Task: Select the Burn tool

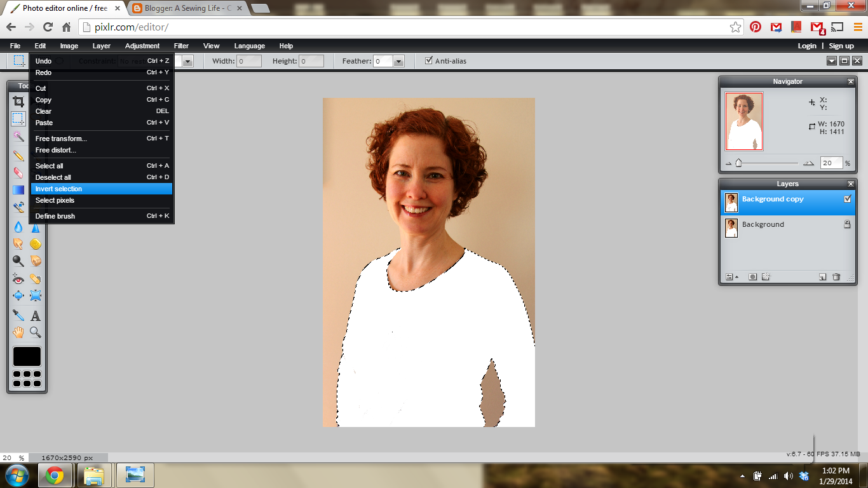Action: click(x=36, y=261)
